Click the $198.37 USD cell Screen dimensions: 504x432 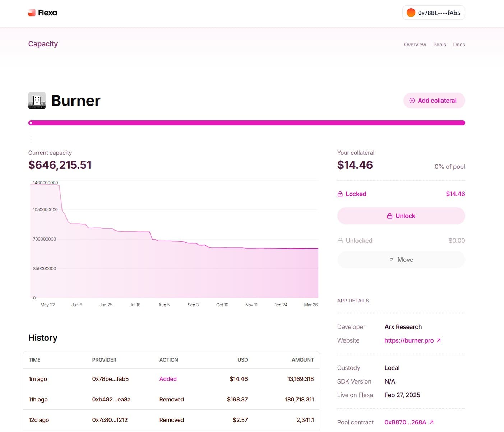237,399
